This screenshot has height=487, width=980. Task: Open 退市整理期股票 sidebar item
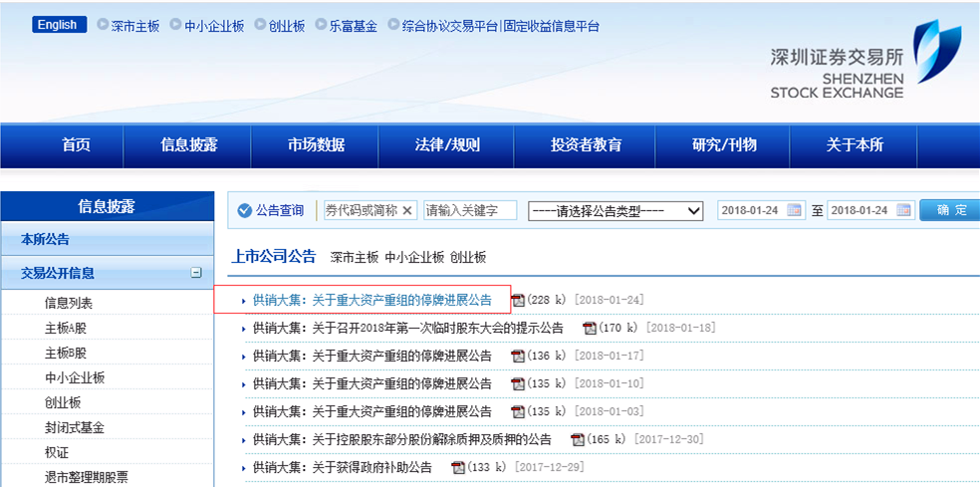(x=87, y=478)
